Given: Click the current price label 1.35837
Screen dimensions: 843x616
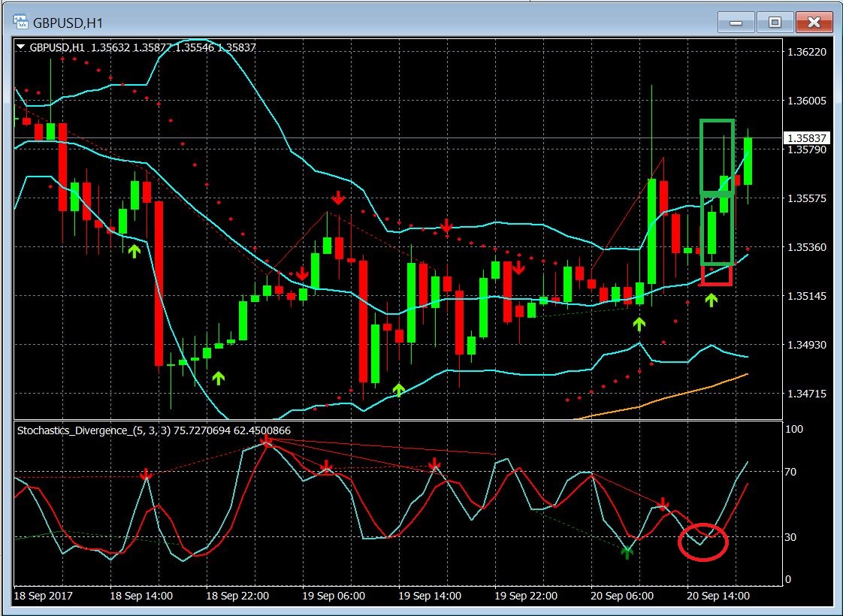Looking at the screenshot, I should coord(806,138).
